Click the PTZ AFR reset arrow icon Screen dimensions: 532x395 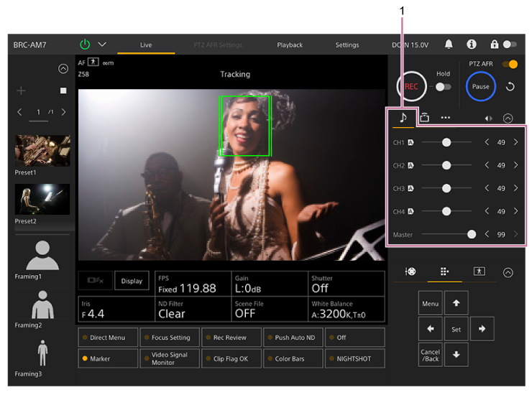coord(510,86)
